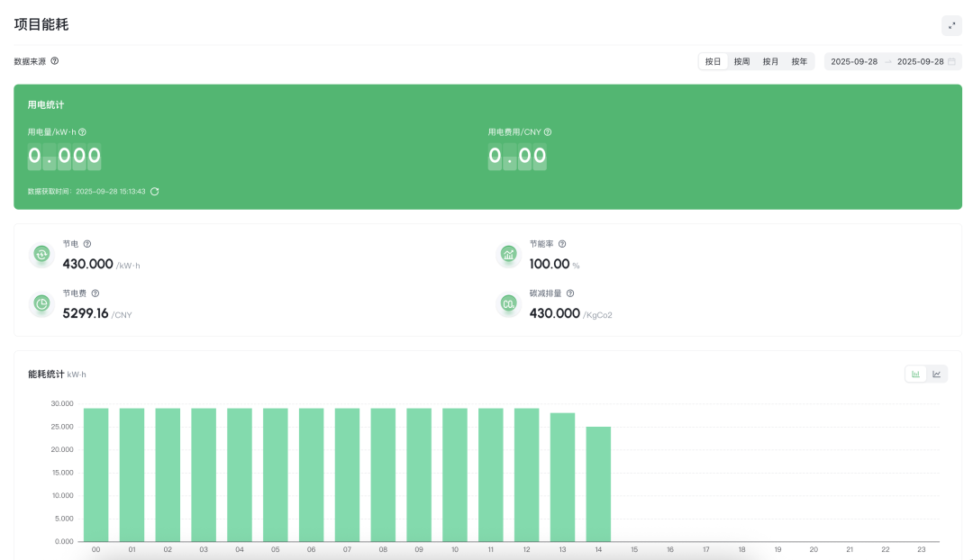Switch the 能耗统计 chart to line view
The height and width of the screenshot is (560, 973).
[936, 374]
